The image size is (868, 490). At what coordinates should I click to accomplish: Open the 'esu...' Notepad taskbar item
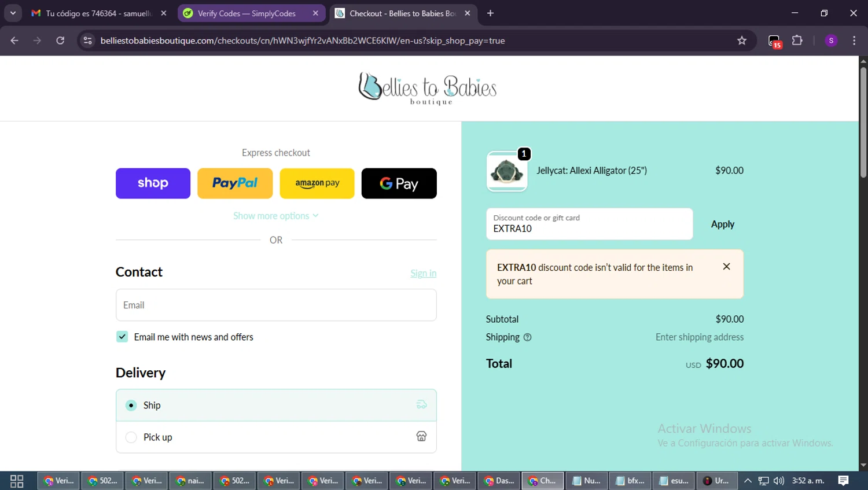point(674,481)
